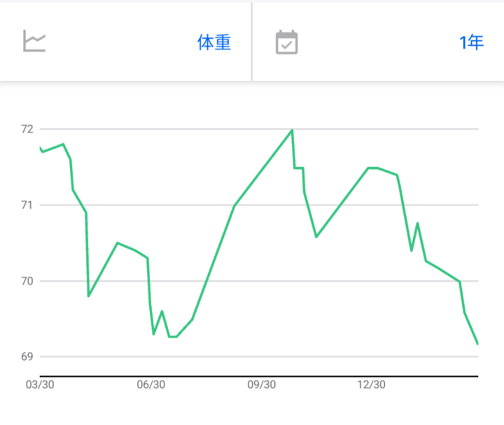This screenshot has height=425, width=504.
Task: Select the 09/30 date label
Action: tap(261, 385)
